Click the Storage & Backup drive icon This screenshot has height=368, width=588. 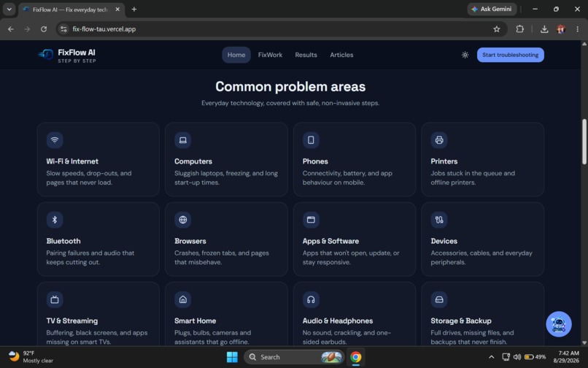[439, 299]
